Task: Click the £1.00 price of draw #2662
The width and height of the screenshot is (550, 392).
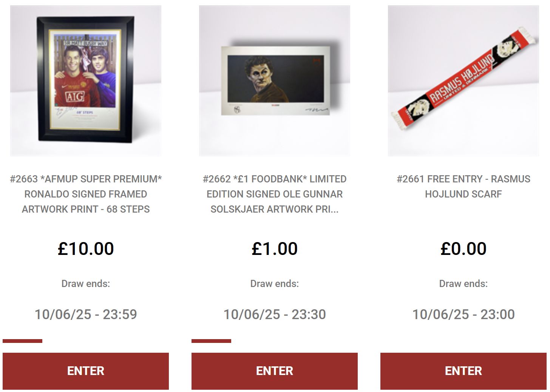Action: (x=275, y=248)
